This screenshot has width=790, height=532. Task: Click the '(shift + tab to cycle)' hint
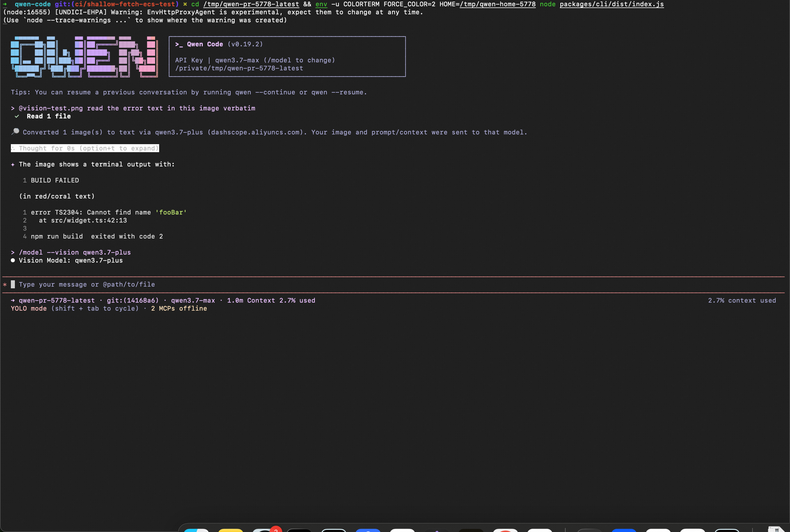click(x=95, y=308)
